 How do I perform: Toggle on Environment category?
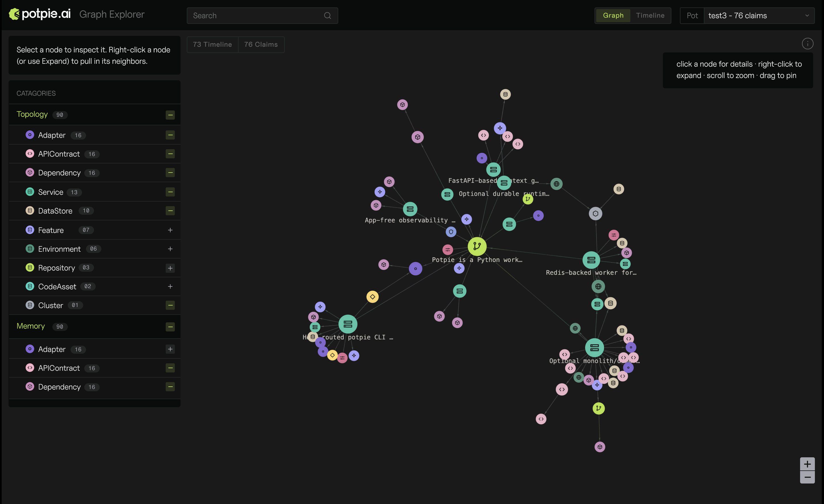[170, 249]
